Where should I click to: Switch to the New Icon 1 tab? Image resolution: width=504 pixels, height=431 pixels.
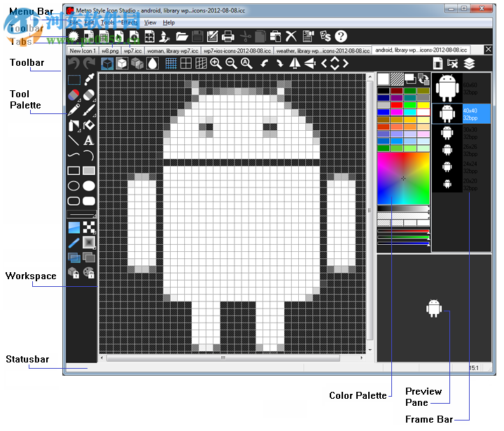[x=83, y=51]
